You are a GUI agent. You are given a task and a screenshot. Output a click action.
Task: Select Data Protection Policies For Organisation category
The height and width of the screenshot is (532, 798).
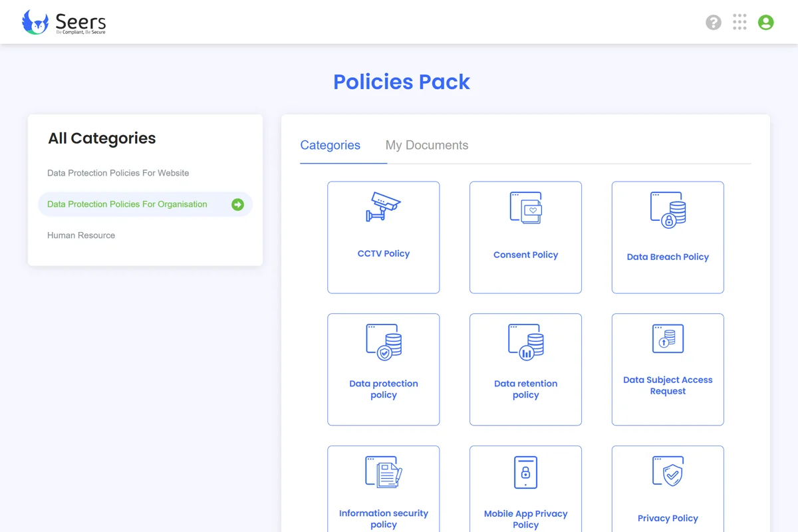(127, 204)
